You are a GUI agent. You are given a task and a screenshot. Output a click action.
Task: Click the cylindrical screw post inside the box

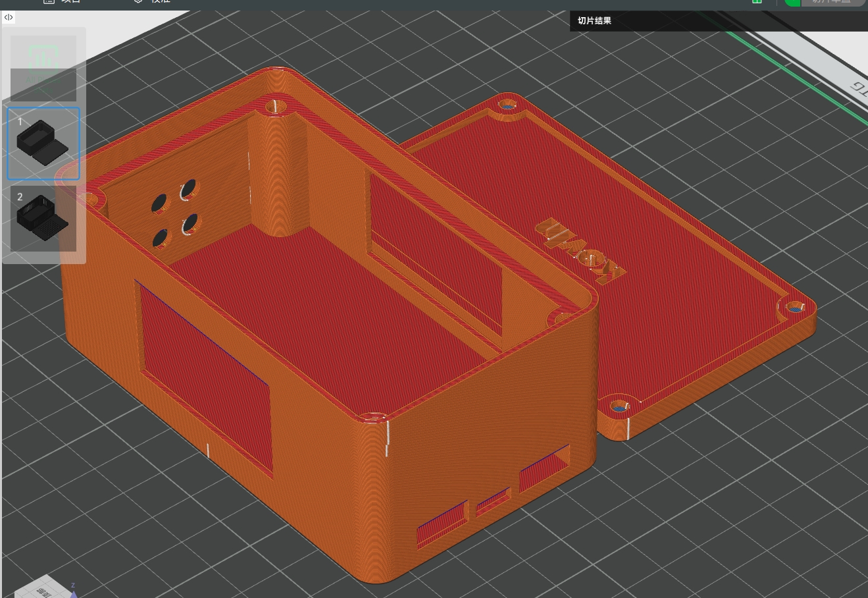click(280, 171)
